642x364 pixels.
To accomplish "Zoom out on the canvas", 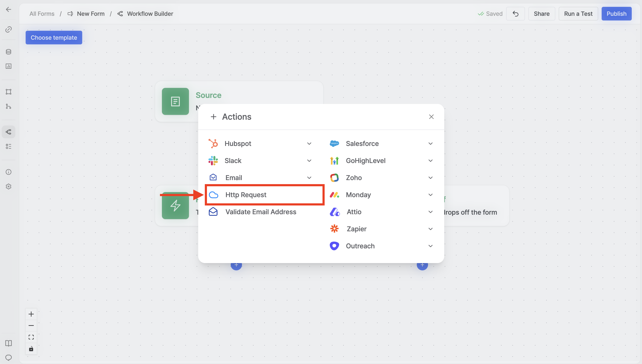I will 31,326.
